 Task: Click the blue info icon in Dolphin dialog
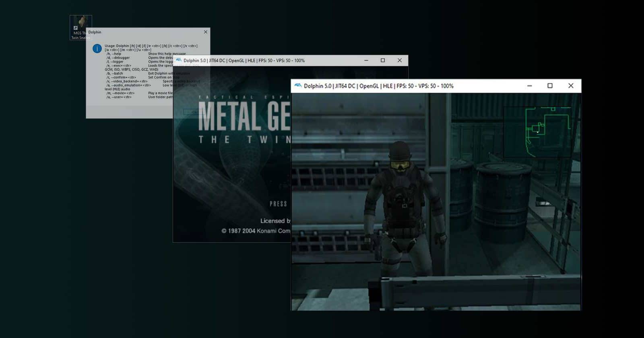[97, 48]
